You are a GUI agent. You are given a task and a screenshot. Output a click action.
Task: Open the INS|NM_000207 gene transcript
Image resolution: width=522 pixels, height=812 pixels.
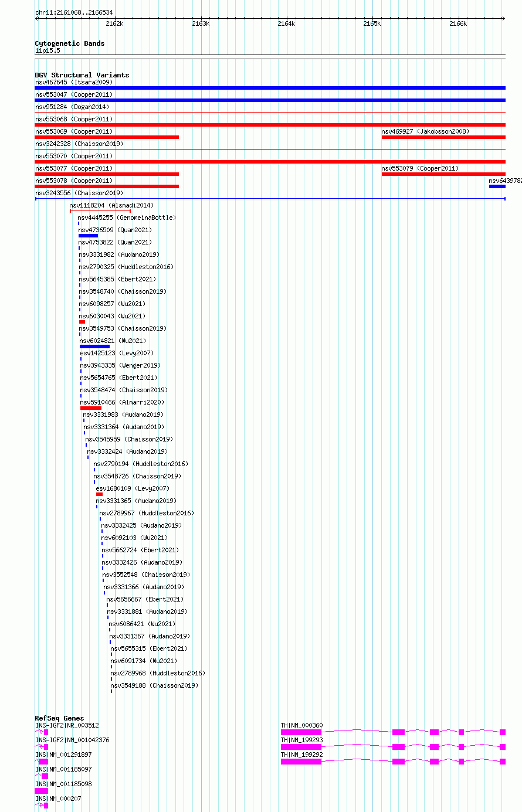(x=42, y=806)
